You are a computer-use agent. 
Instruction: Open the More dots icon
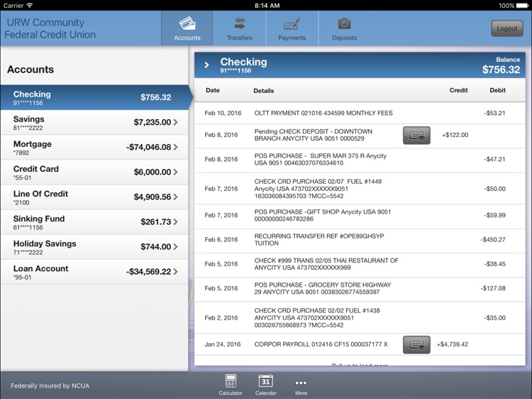pos(301,383)
